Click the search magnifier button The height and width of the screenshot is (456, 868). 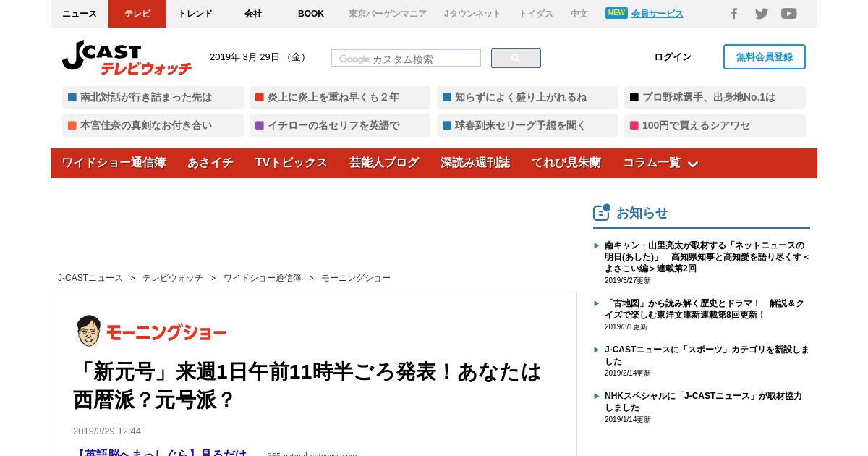tap(516, 59)
